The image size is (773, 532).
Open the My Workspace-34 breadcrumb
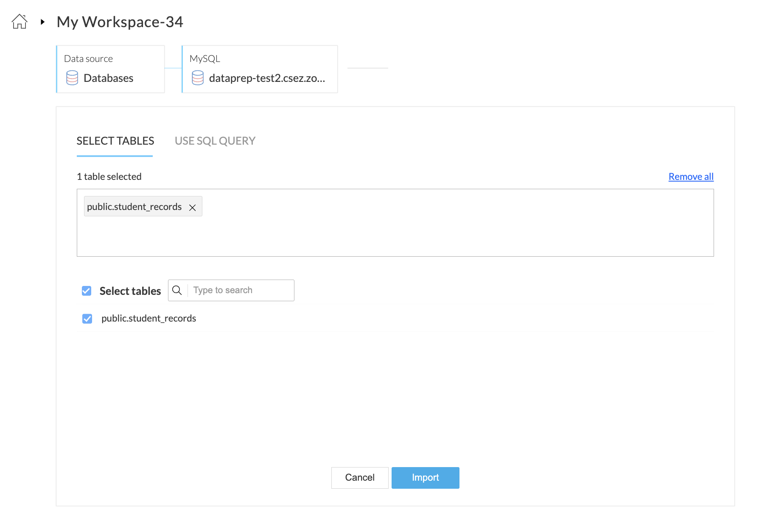click(120, 22)
